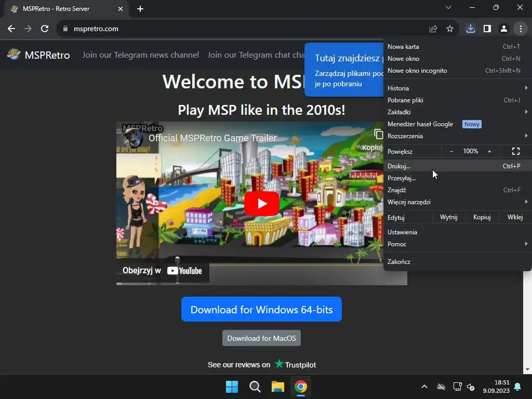Viewport: 532px width, 399px height.
Task: Open Menedżer haseł Google
Action: [x=457, y=124]
